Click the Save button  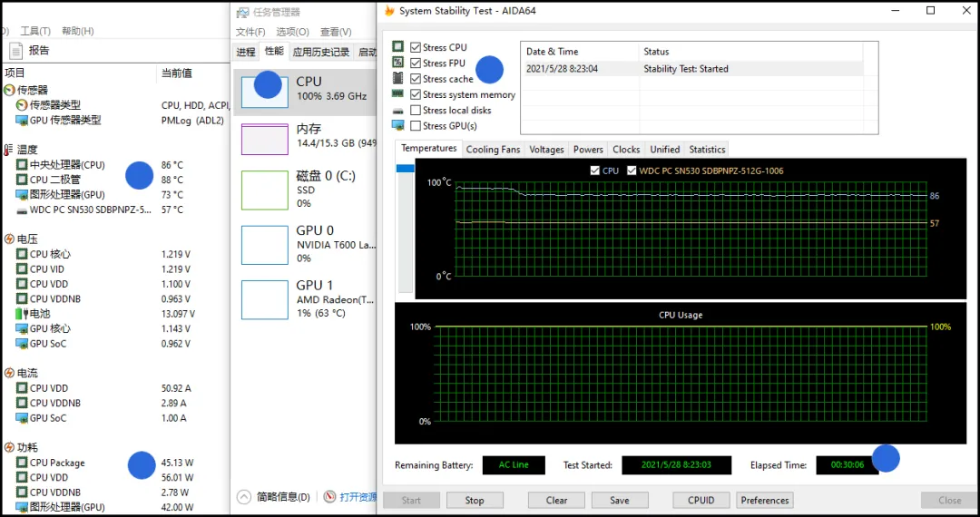620,500
